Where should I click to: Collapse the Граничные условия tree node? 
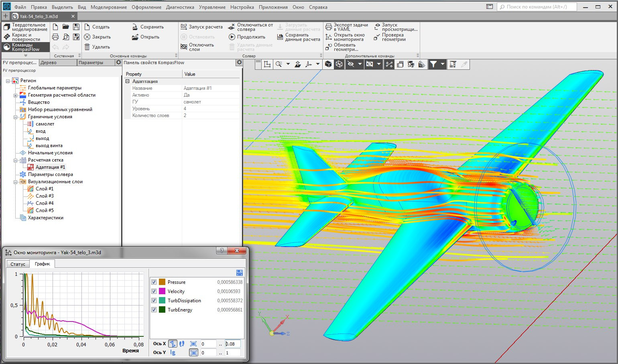pos(15,117)
